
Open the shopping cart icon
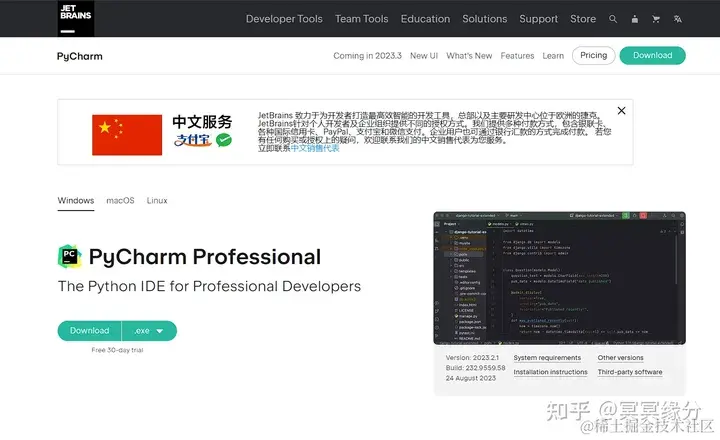click(656, 19)
